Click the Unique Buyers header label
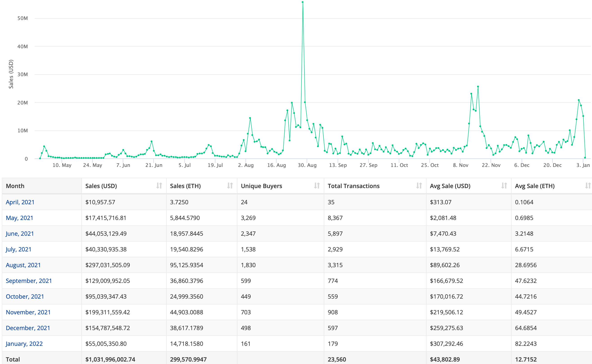This screenshot has height=364, width=592. coord(261,186)
